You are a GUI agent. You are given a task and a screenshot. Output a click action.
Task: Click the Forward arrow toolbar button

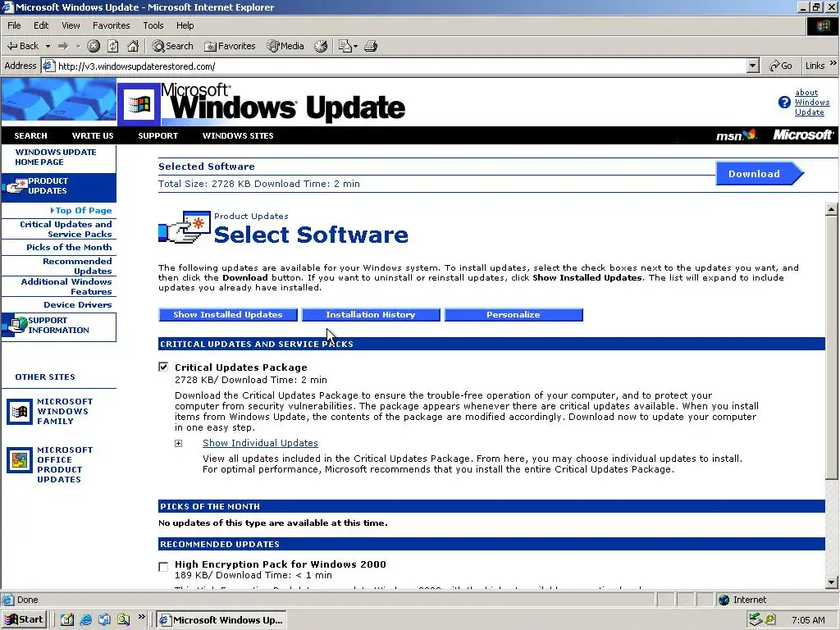coord(63,46)
